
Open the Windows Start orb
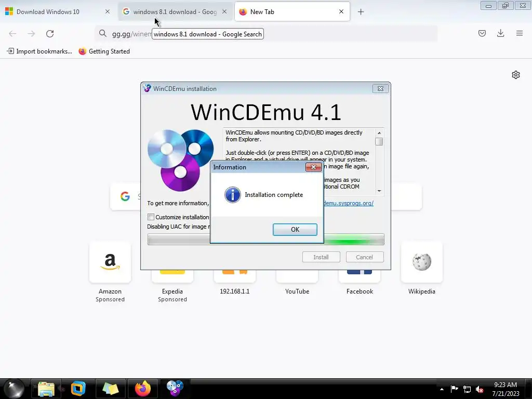[x=14, y=388]
